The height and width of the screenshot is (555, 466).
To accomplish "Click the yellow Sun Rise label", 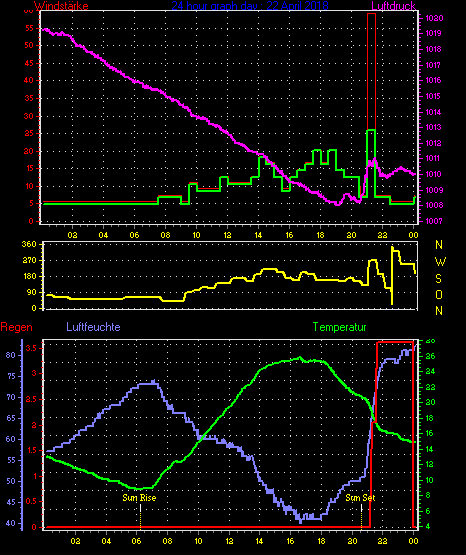I will point(139,498).
